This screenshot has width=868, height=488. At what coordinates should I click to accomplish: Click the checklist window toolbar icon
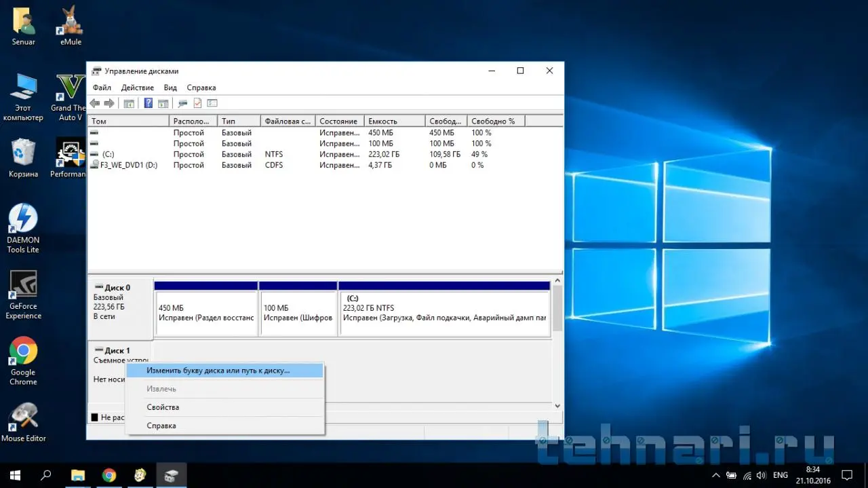212,103
